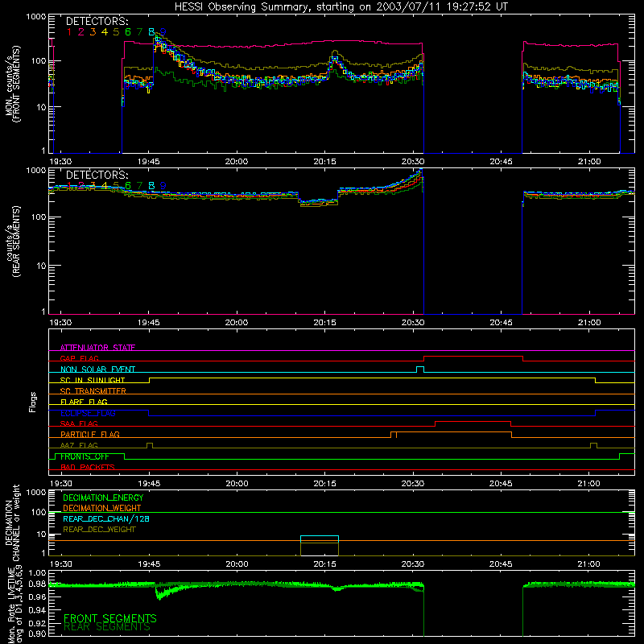The image size is (644, 644).
Task: Click the DECIMATION CHANNEL or weight axis label
Action: (12, 522)
